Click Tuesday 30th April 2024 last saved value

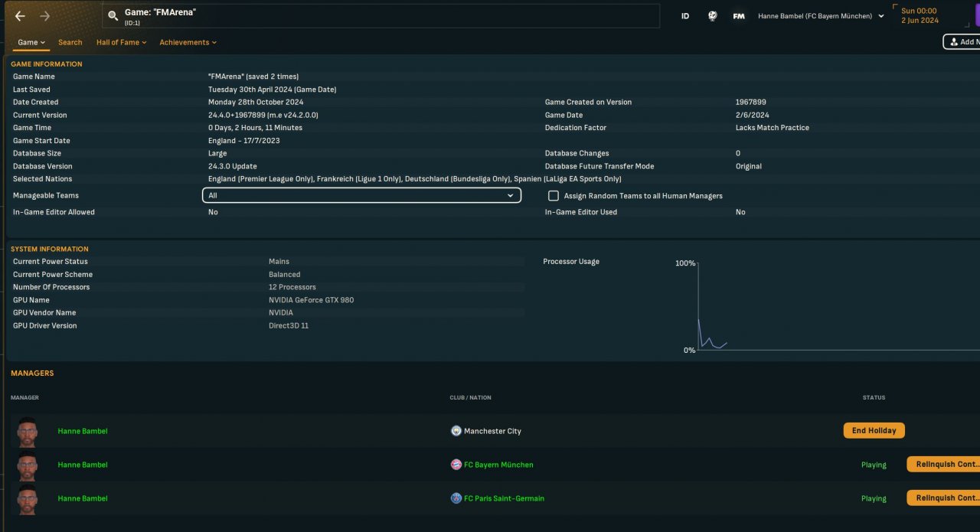pyautogui.click(x=272, y=90)
